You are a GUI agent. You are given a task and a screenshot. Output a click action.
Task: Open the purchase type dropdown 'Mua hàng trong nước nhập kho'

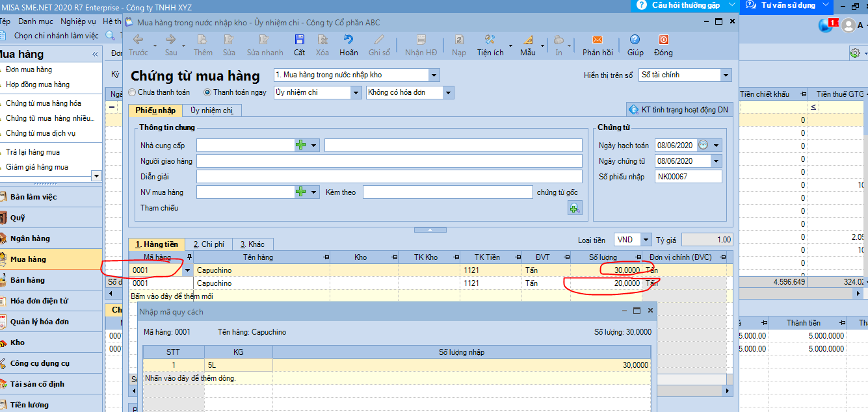[x=434, y=75]
